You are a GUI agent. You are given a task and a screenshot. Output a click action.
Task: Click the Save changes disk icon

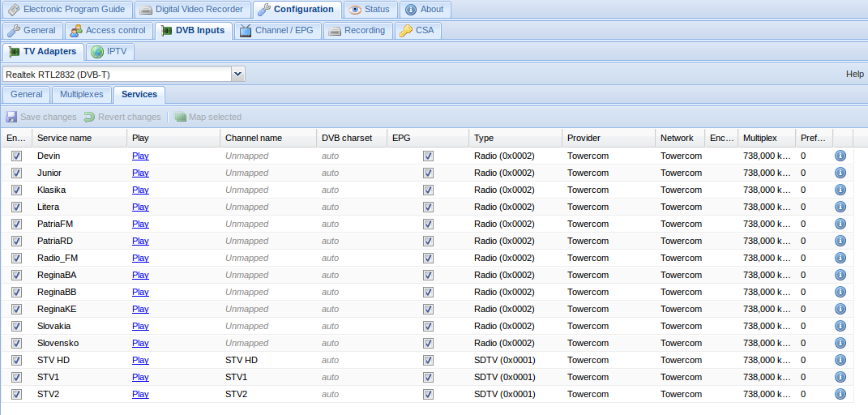click(11, 117)
